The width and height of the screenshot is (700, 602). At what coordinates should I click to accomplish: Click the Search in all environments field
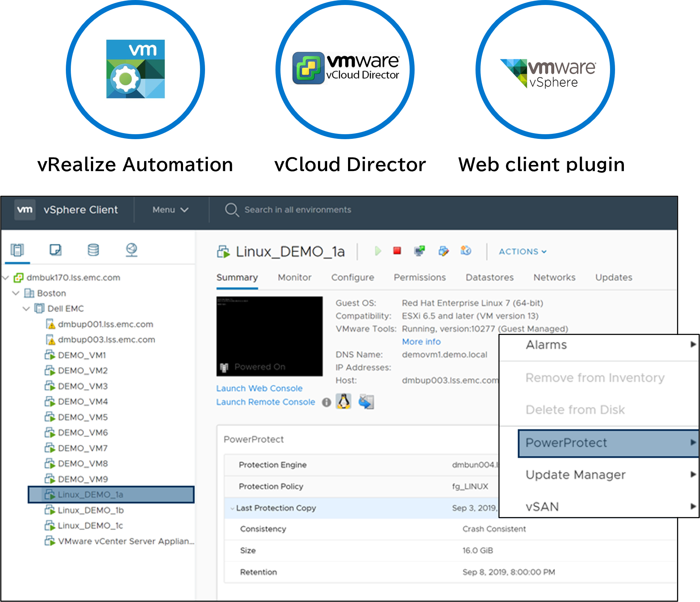coord(298,210)
